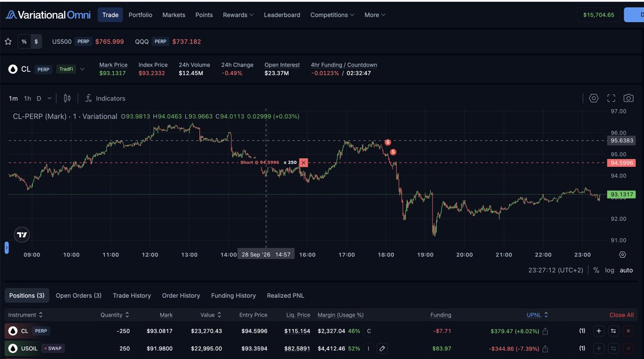This screenshot has height=359, width=644.
Task: Select QQQ PERP ticker
Action: coord(168,41)
